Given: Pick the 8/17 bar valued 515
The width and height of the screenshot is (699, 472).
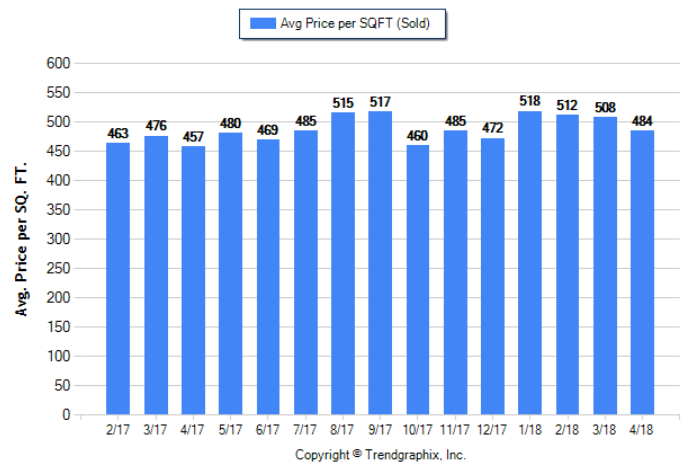Looking at the screenshot, I should coord(343,263).
